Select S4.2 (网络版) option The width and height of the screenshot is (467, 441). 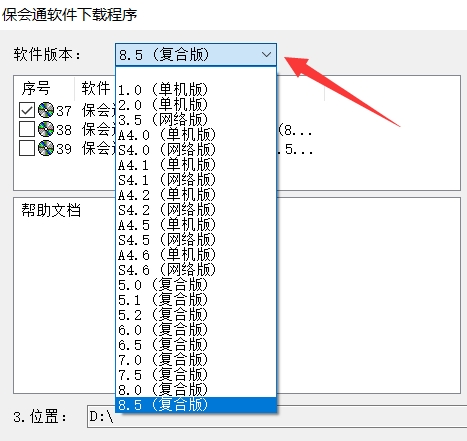(196, 209)
